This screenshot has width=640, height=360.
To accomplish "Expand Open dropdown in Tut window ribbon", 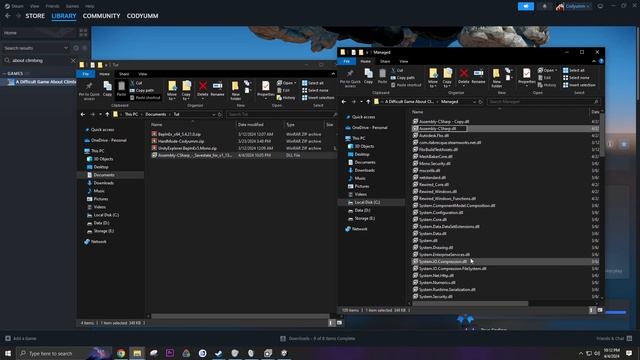I will 287,83.
